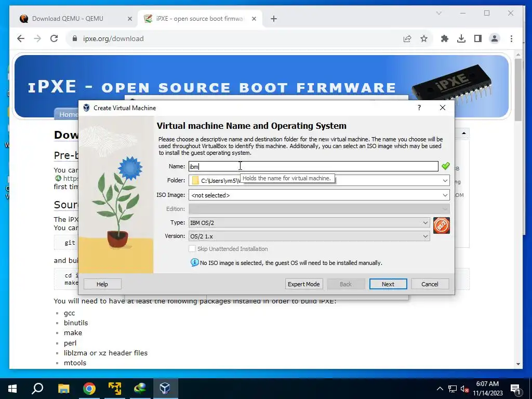Close the Create Virtual Machine dialog

point(443,108)
